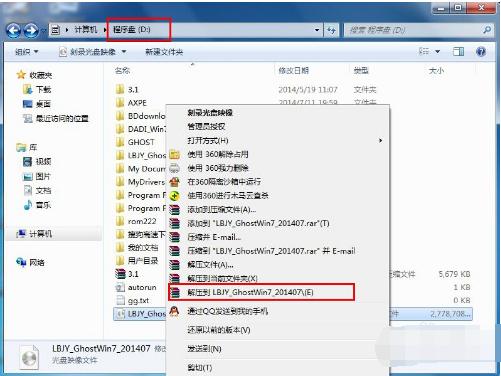
Task: Open the 组织 menu
Action: (x=26, y=52)
